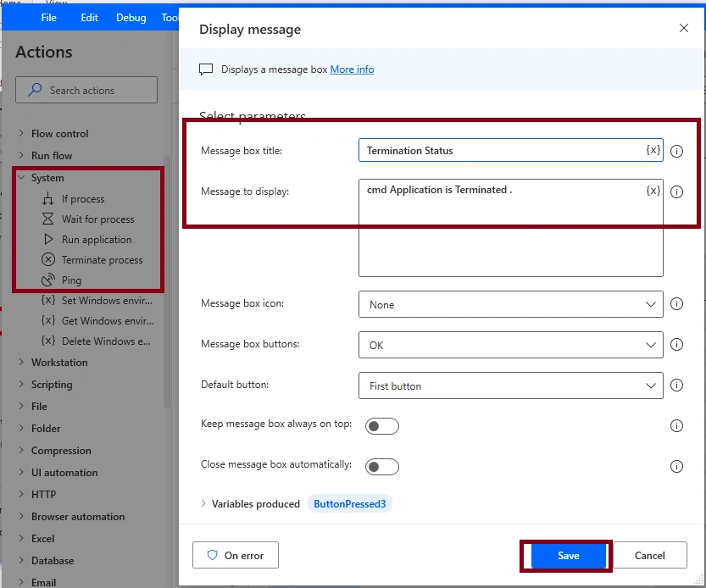
Task: Open the Message box icon dropdown
Action: 510,304
